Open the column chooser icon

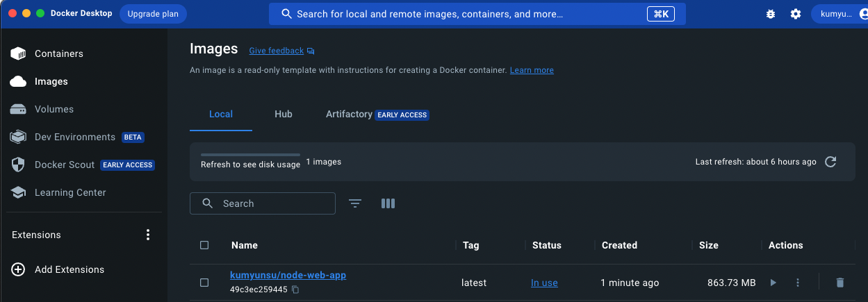(388, 203)
